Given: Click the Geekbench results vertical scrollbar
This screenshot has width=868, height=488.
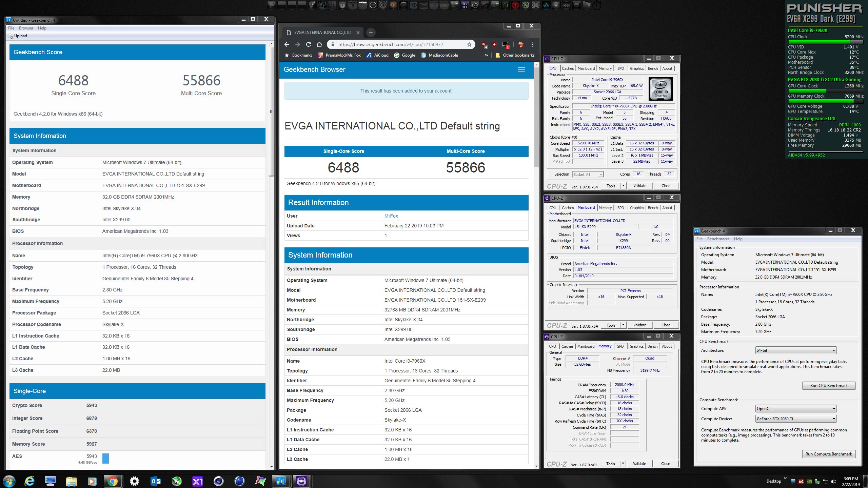Looking at the screenshot, I should [271, 112].
